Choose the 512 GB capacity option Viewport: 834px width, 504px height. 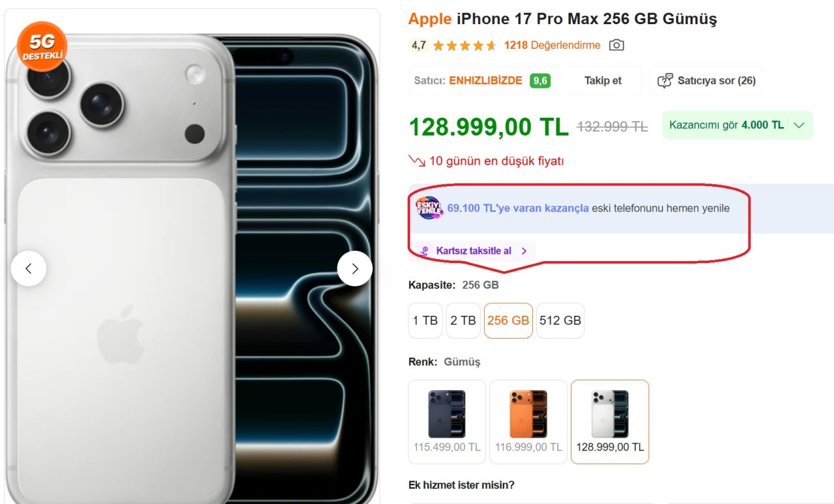click(x=560, y=320)
